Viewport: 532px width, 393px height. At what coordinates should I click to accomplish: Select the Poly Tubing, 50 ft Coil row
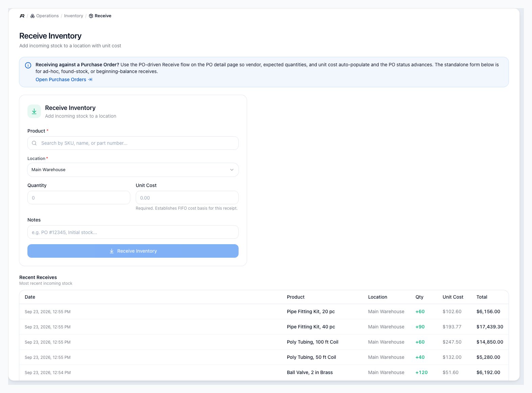point(264,357)
